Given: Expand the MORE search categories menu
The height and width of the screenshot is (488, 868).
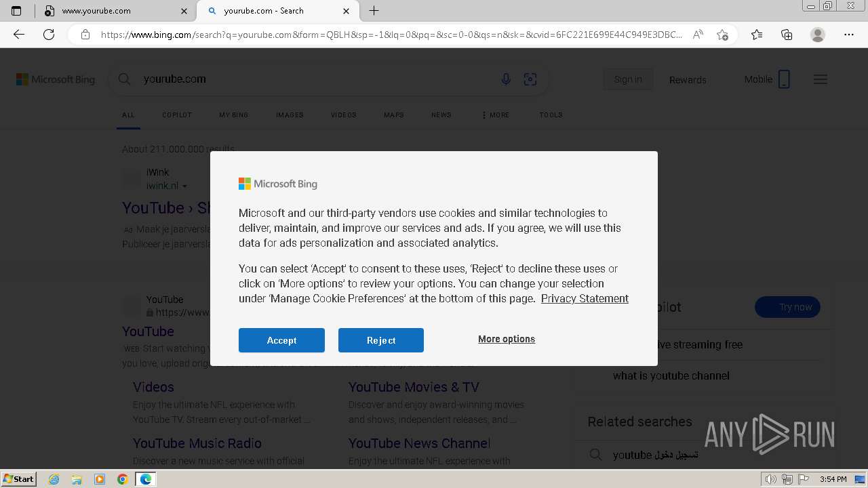Looking at the screenshot, I should coord(496,115).
